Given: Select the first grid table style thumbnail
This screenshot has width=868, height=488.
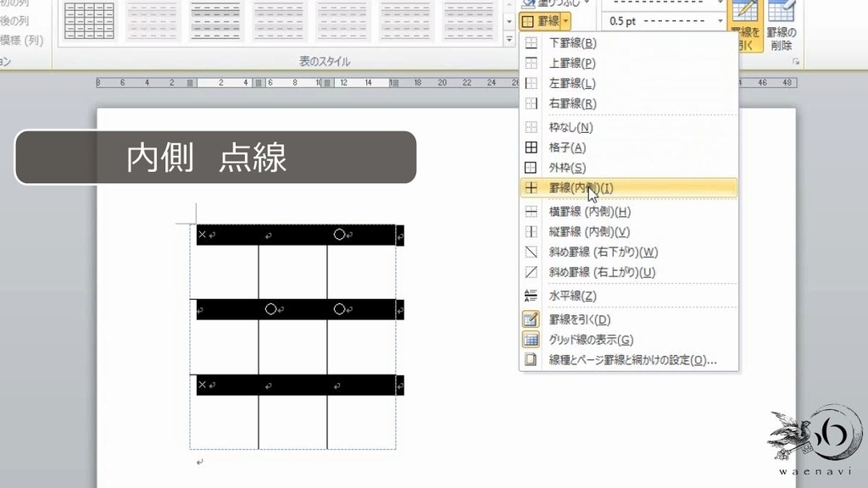Looking at the screenshot, I should [89, 21].
